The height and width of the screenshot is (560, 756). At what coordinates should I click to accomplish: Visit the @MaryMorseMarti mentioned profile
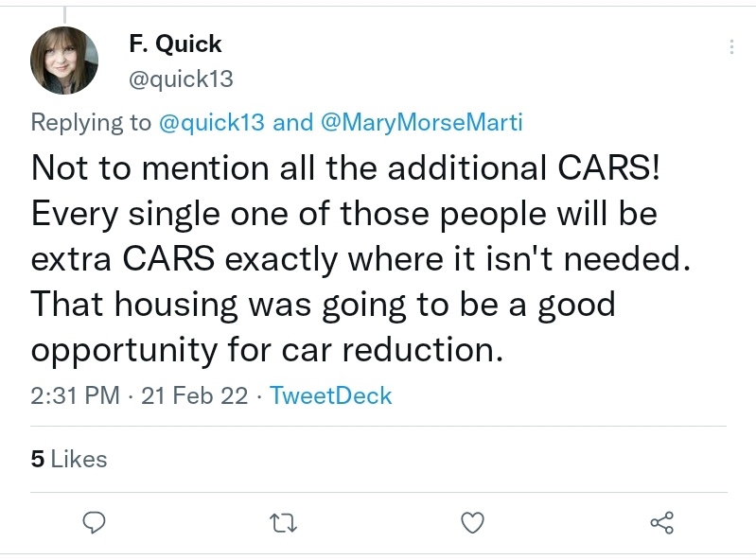tap(422, 122)
